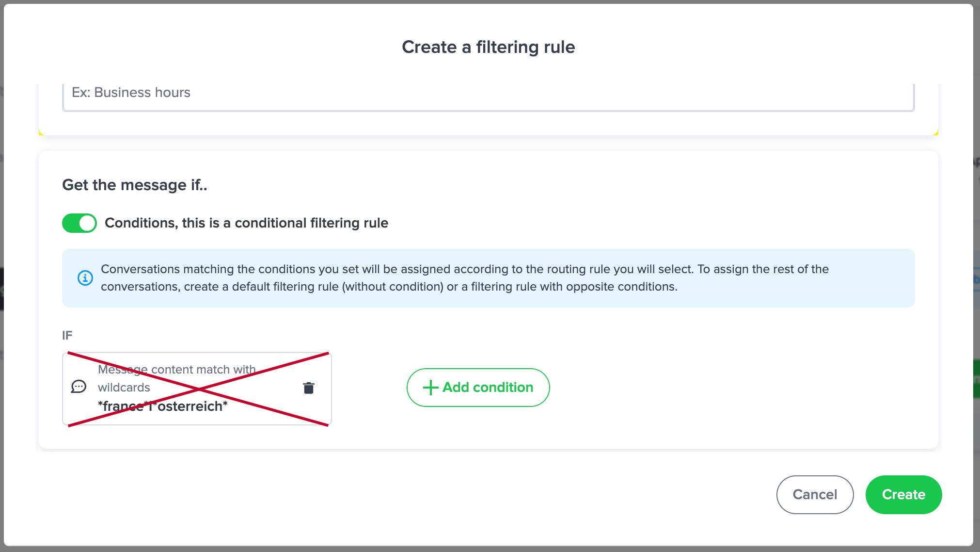Image resolution: width=980 pixels, height=552 pixels.
Task: Click the speech bubble message content icon
Action: point(79,387)
